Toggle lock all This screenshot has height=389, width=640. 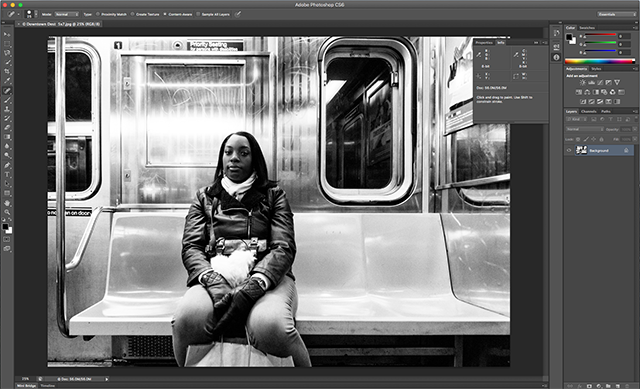[x=601, y=140]
